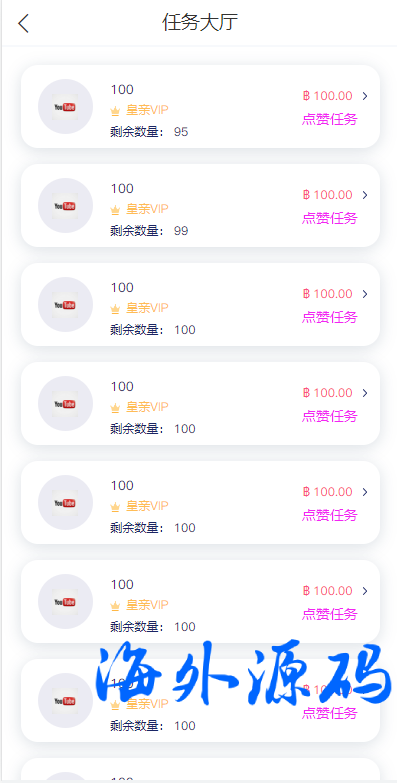Click 剩余数量 99 text on second card
This screenshot has height=783, width=397.
pyautogui.click(x=149, y=231)
